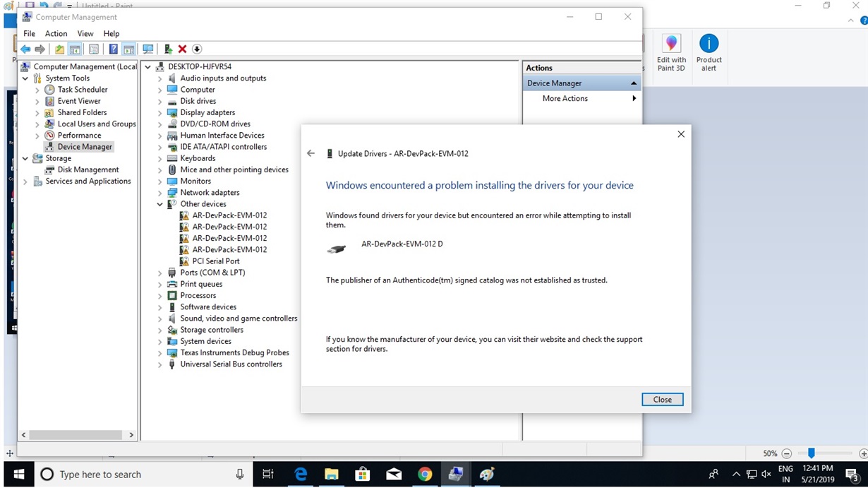Screen dimensions: 868x488
Task: Click the black down-arrow Disable device icon
Action: point(197,49)
